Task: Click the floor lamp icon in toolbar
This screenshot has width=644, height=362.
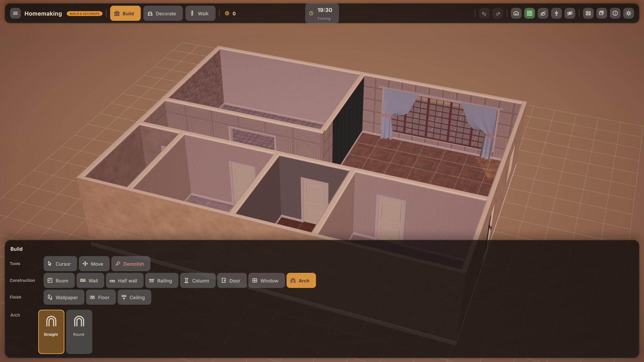Action: [556, 13]
